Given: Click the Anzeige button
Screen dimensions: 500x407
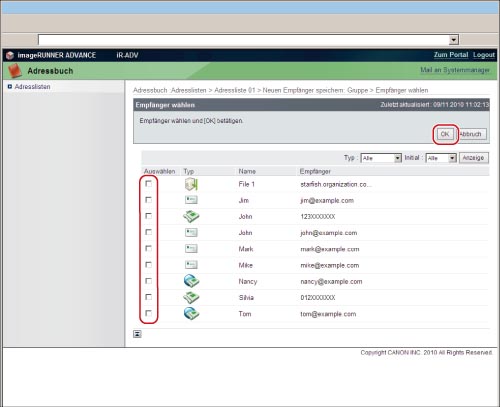Looking at the screenshot, I should (473, 158).
